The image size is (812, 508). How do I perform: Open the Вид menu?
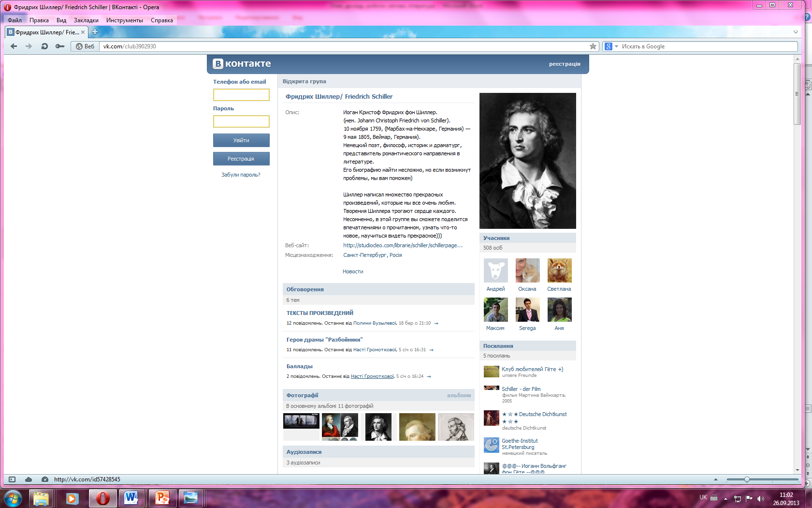(x=61, y=20)
